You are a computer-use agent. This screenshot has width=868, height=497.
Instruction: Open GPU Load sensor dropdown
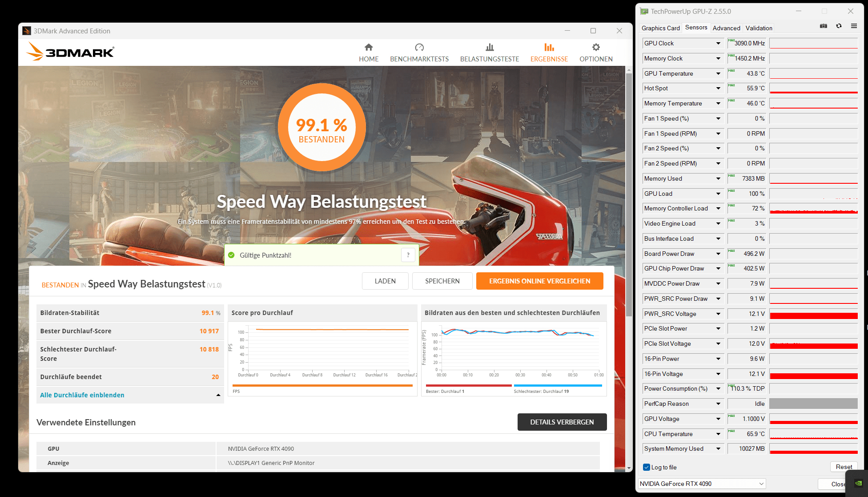pos(718,194)
